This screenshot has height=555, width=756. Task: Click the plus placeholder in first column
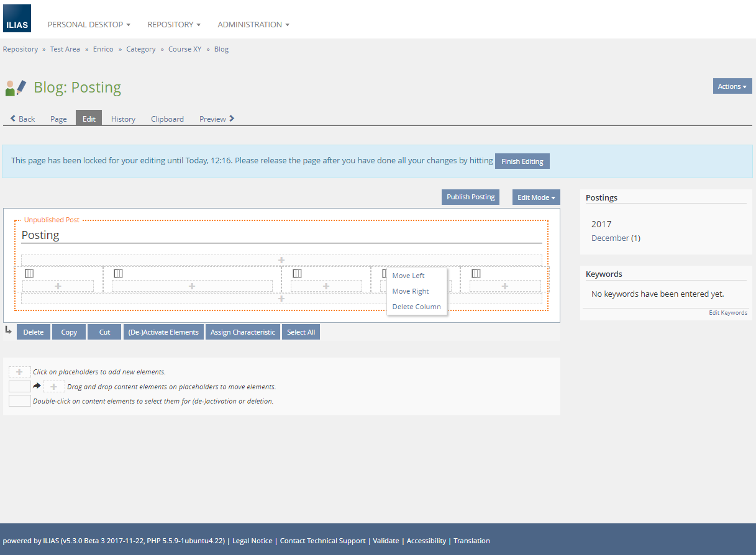[x=58, y=286]
